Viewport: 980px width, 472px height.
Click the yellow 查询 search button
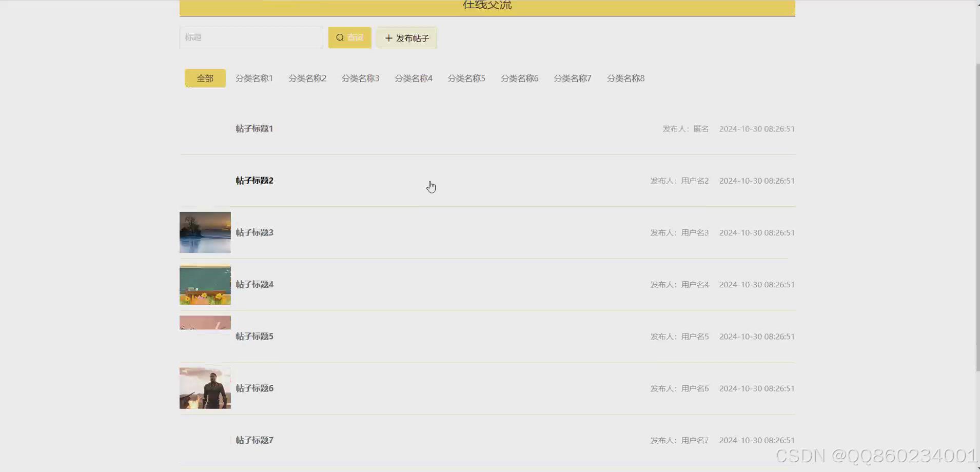point(349,37)
